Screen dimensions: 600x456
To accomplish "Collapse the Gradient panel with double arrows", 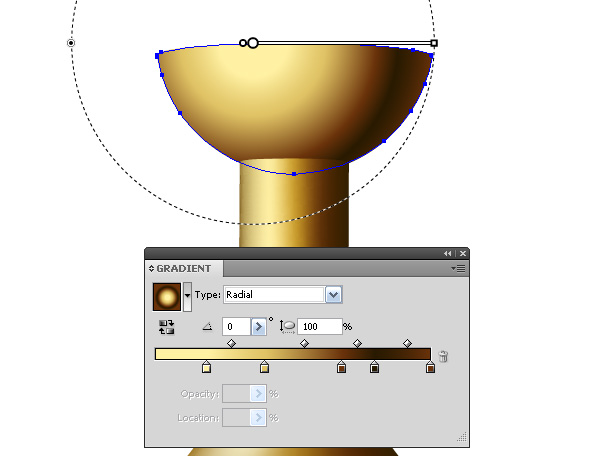I will pyautogui.click(x=447, y=254).
